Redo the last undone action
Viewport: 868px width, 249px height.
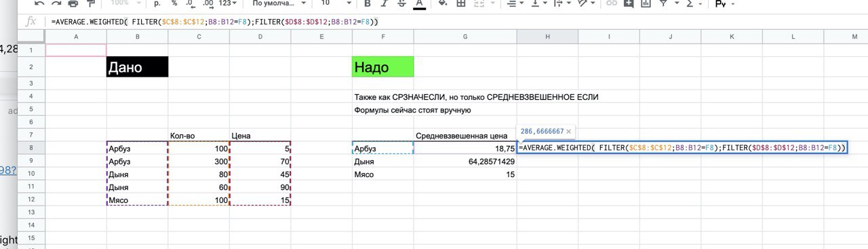click(x=56, y=3)
